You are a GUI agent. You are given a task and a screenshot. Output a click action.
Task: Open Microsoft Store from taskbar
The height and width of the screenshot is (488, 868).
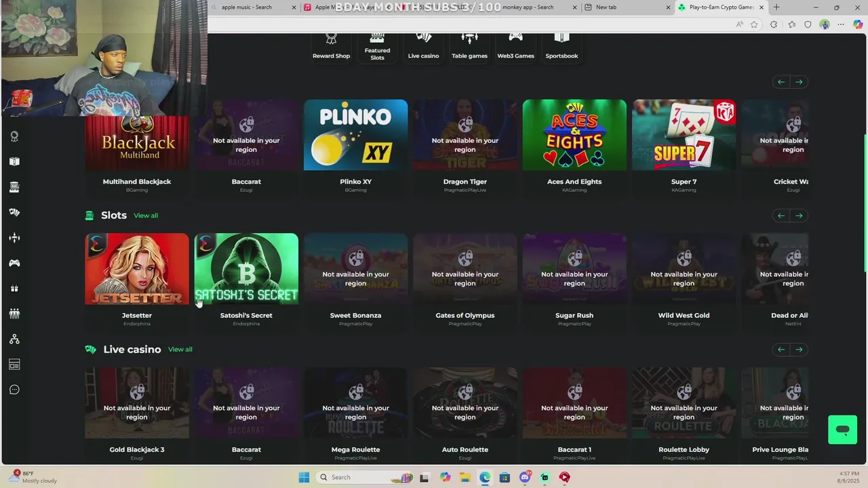coord(505,477)
